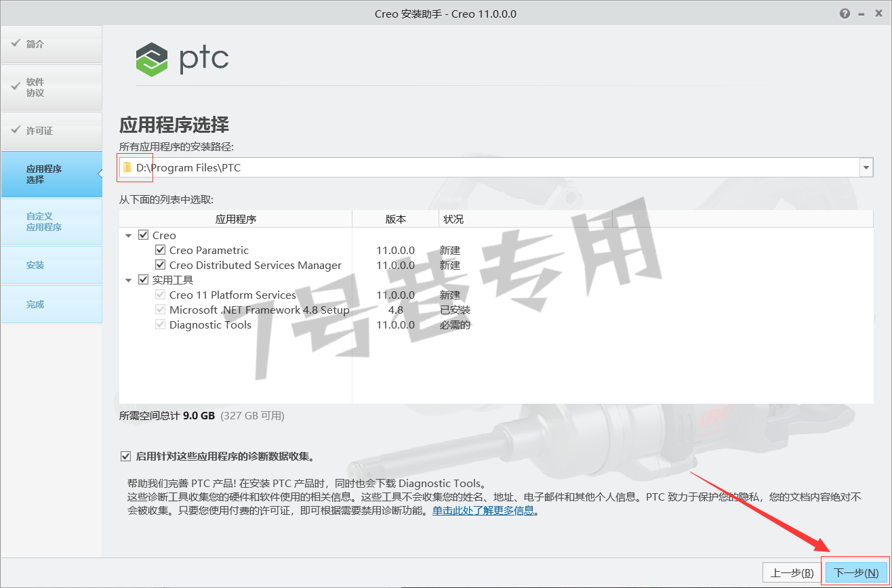
Task: Click the 版本 column header
Action: (396, 219)
